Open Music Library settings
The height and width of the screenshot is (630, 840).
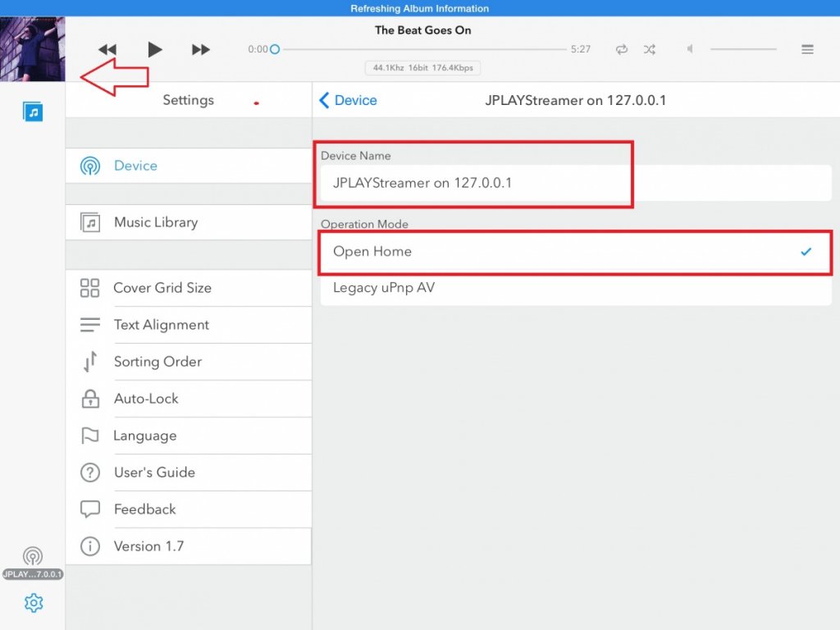coord(189,222)
